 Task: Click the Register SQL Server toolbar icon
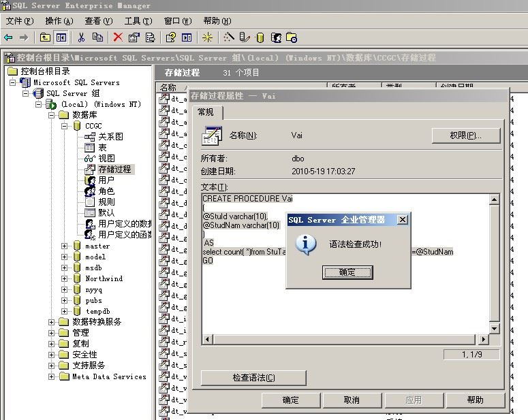[x=245, y=37]
